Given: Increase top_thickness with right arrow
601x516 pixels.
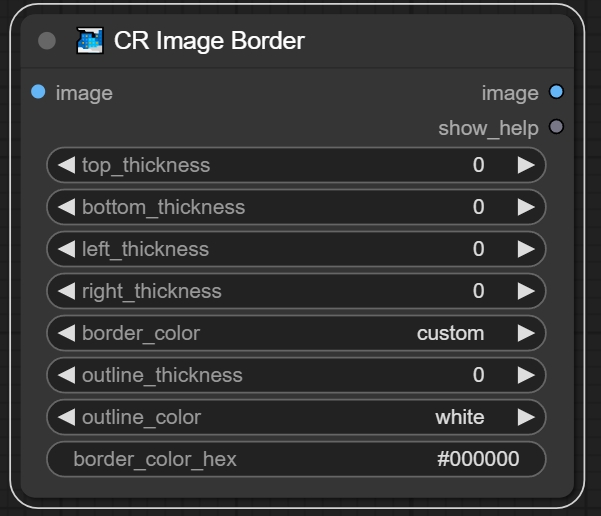Looking at the screenshot, I should click(x=526, y=165).
